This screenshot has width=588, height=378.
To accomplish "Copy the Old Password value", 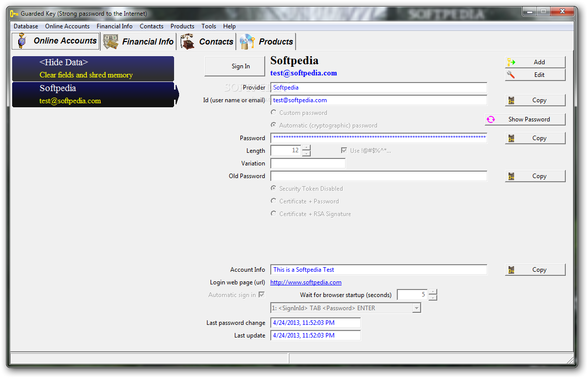I will point(535,176).
